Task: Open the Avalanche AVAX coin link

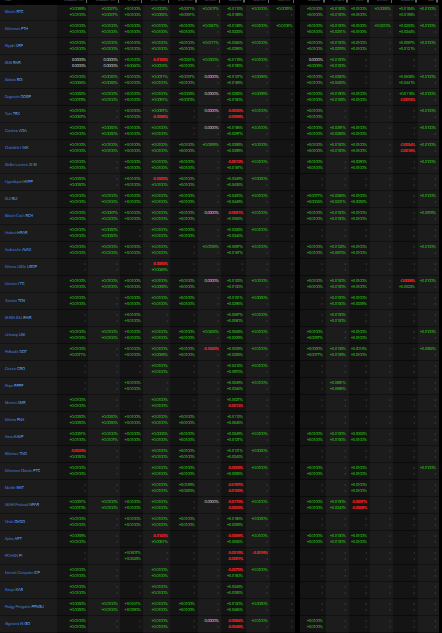Action: (18, 249)
